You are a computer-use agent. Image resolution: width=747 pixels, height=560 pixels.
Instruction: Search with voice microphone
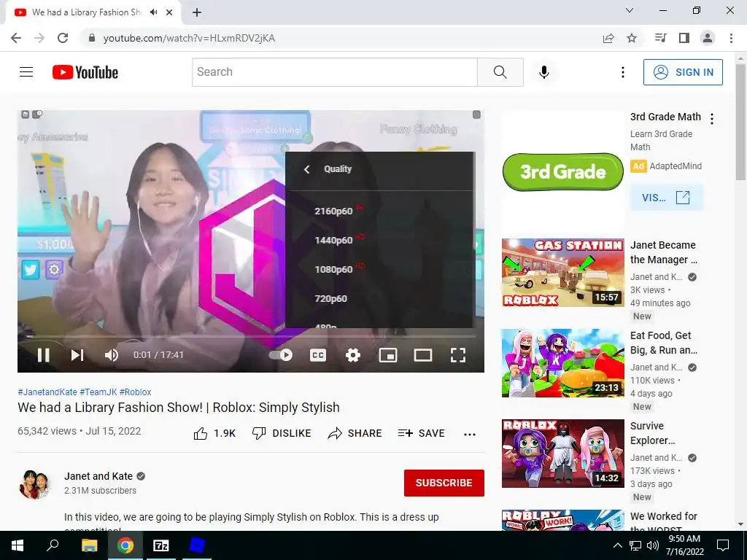544,72
